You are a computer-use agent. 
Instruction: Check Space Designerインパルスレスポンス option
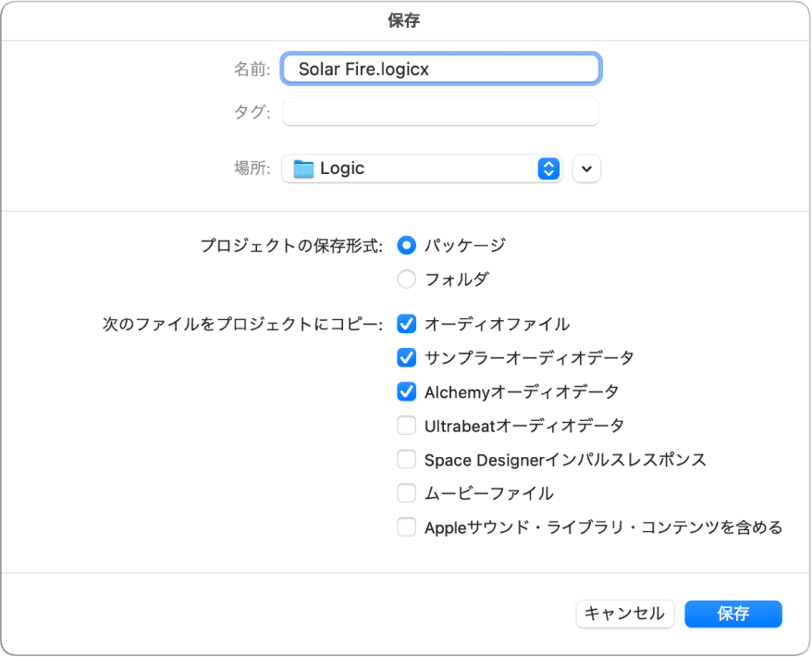(406, 459)
